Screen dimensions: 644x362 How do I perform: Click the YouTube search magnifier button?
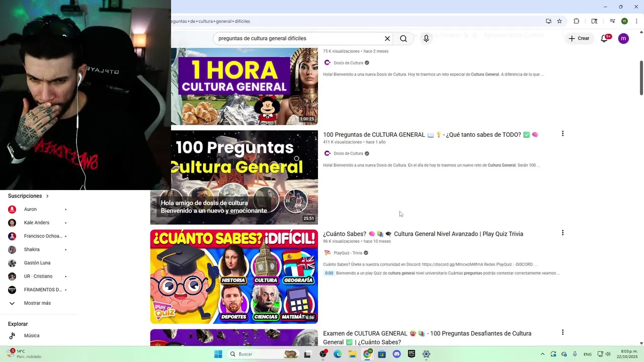(404, 38)
